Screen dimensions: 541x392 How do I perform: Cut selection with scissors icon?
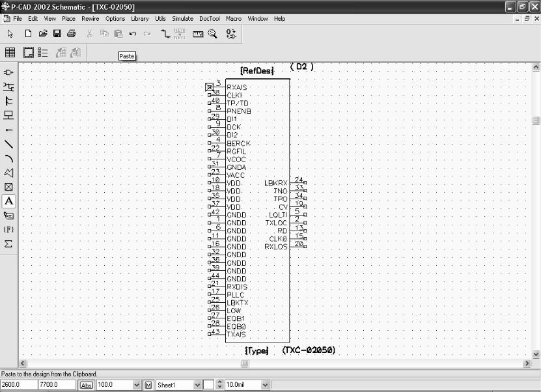click(x=90, y=33)
